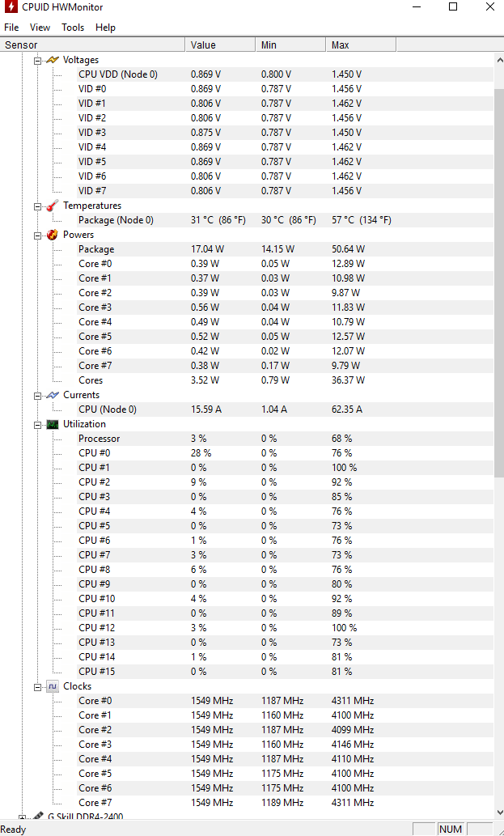Click the G.Skill DDR4-2400 memory icon
Screen dimensions: 504x836
[37, 817]
